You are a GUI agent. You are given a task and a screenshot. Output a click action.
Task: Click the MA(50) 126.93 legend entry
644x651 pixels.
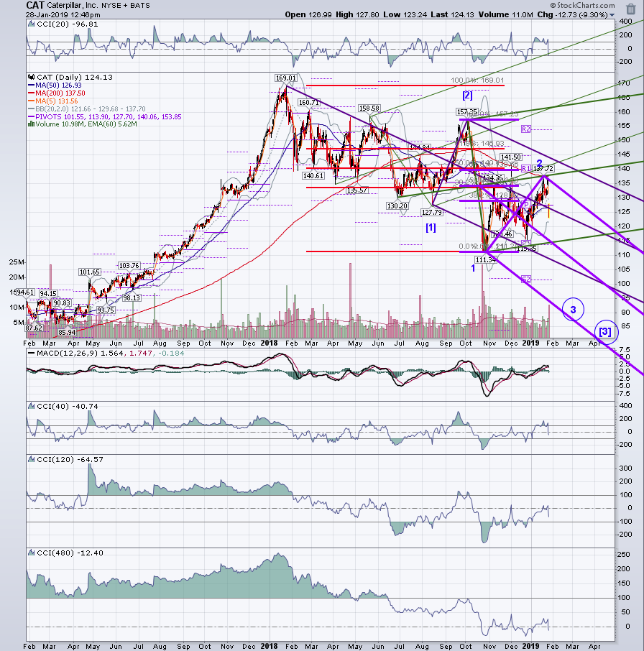point(55,85)
